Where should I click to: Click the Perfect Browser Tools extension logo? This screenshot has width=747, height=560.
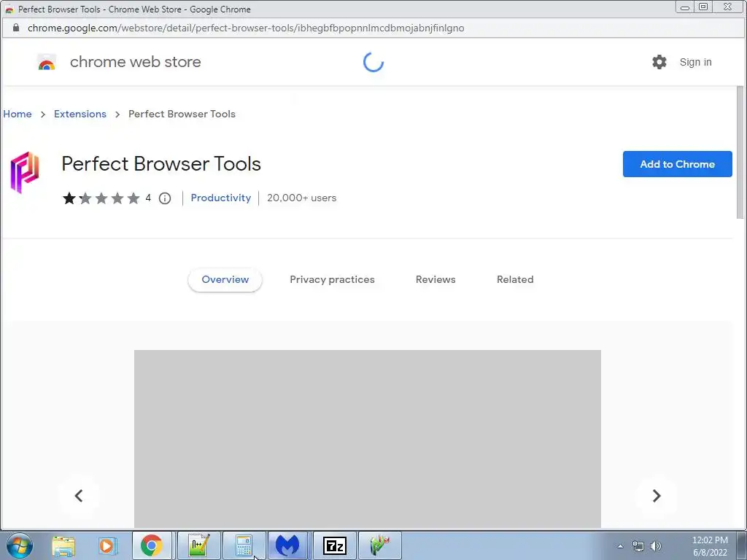coord(25,172)
